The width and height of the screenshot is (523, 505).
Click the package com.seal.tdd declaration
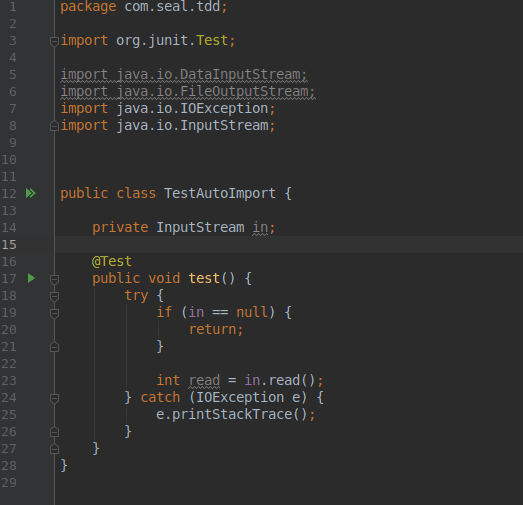tap(143, 7)
